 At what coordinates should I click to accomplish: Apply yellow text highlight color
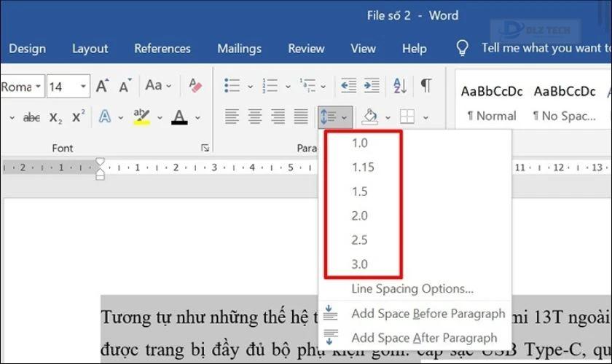pyautogui.click(x=141, y=116)
